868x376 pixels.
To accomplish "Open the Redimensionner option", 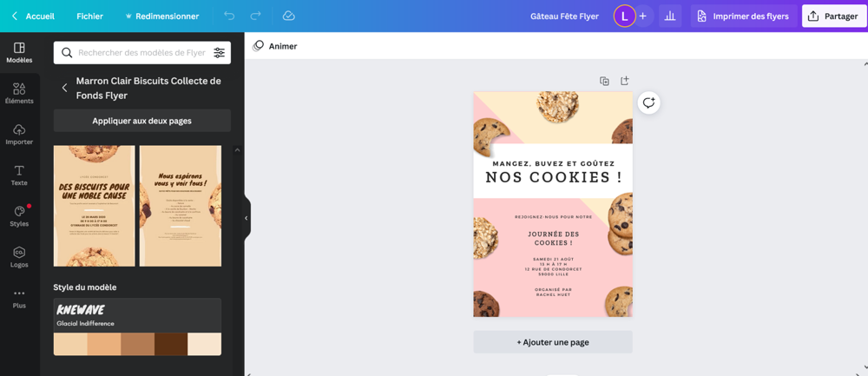I will click(x=161, y=16).
